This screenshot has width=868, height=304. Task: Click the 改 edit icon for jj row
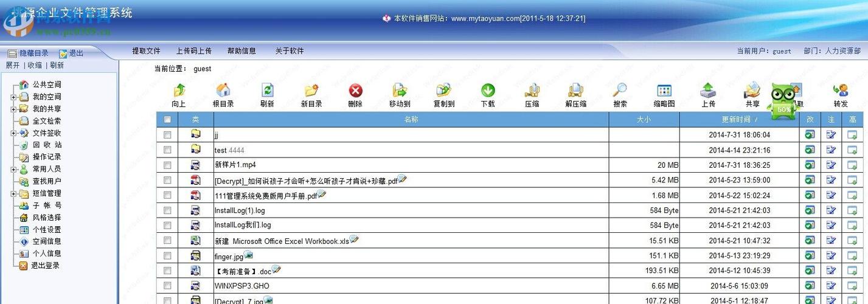810,134
